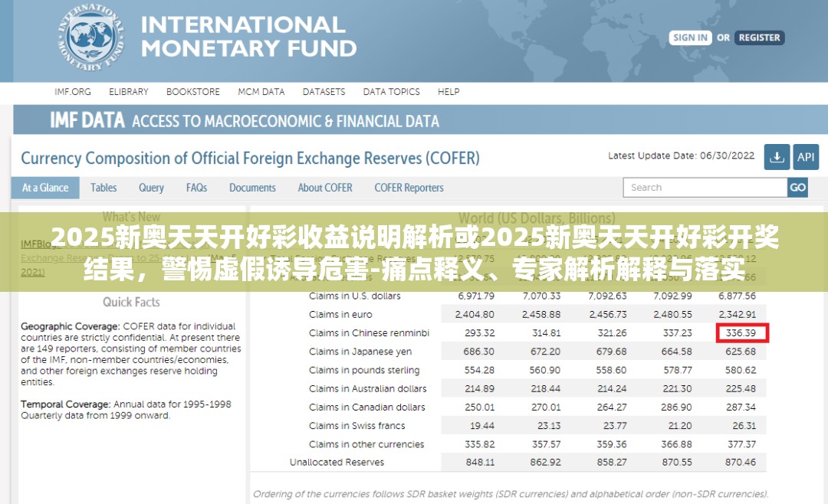Click the euro value 2,342.91
Image resolution: width=828 pixels, height=504 pixels.
click(738, 315)
